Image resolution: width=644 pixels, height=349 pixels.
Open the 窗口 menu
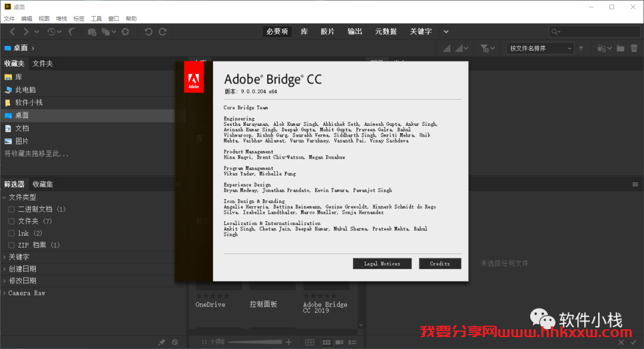coord(114,18)
